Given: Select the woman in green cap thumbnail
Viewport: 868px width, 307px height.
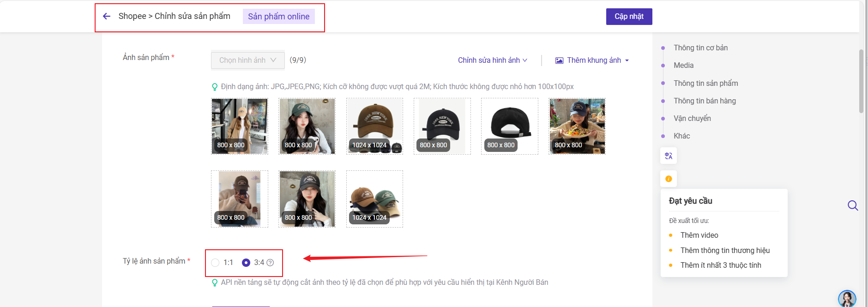Looking at the screenshot, I should pyautogui.click(x=307, y=126).
